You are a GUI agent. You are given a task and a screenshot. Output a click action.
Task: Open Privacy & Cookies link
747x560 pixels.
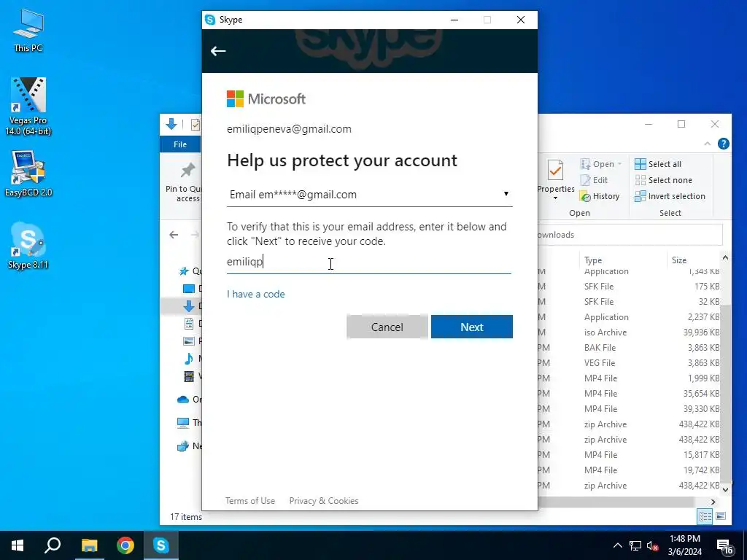[323, 500]
